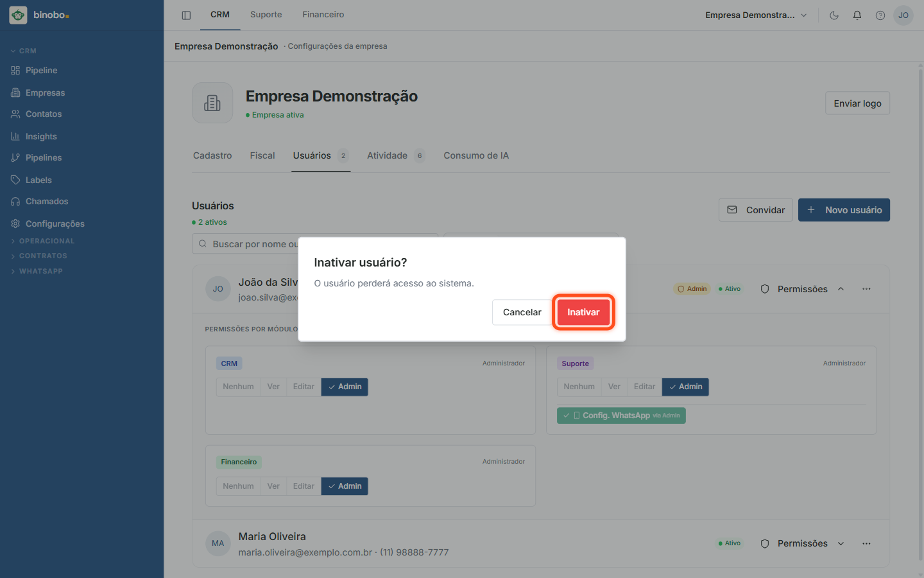Switch to dark mode moon icon
924x578 pixels.
(834, 15)
